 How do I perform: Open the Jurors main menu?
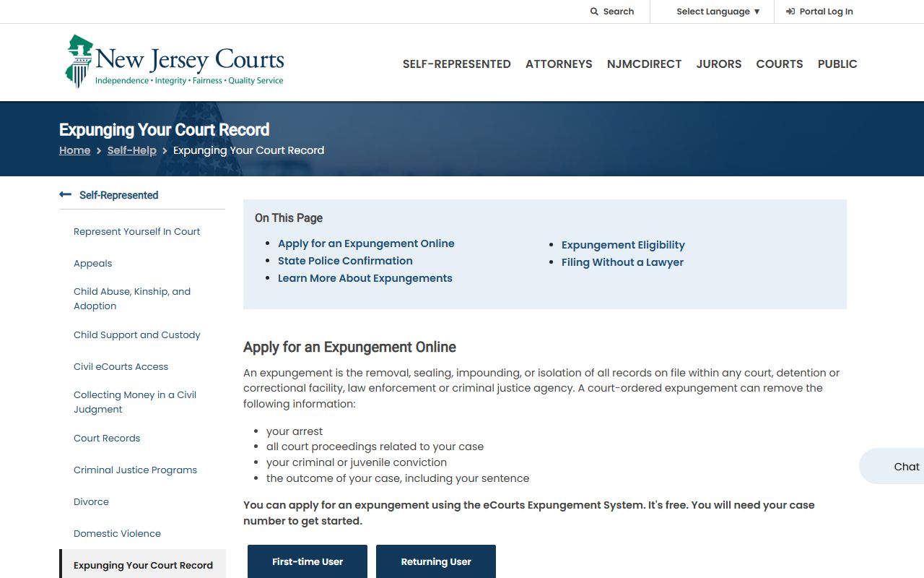(719, 64)
